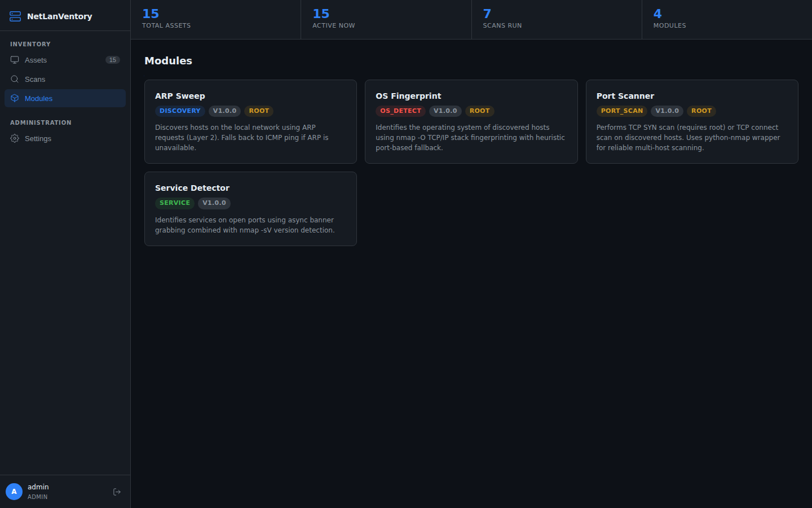Open the Scans page
The height and width of the screenshot is (508, 812).
(x=65, y=79)
